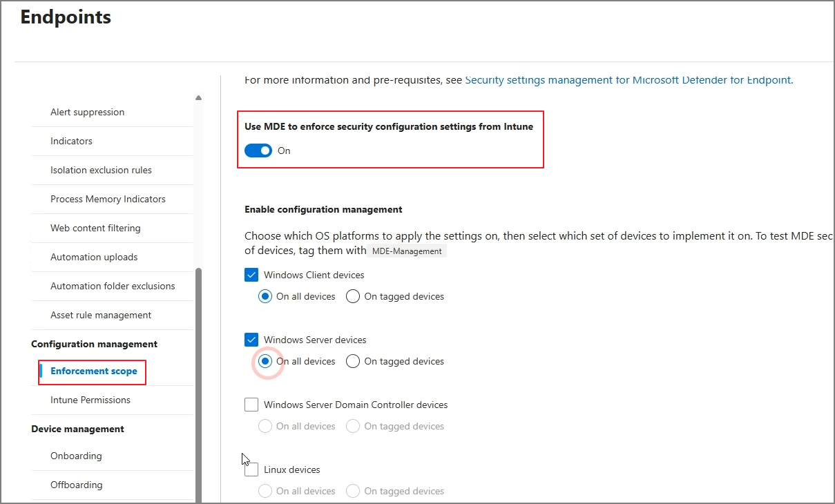The width and height of the screenshot is (835, 504).
Task: Click the Device management section heading
Action: pos(77,429)
